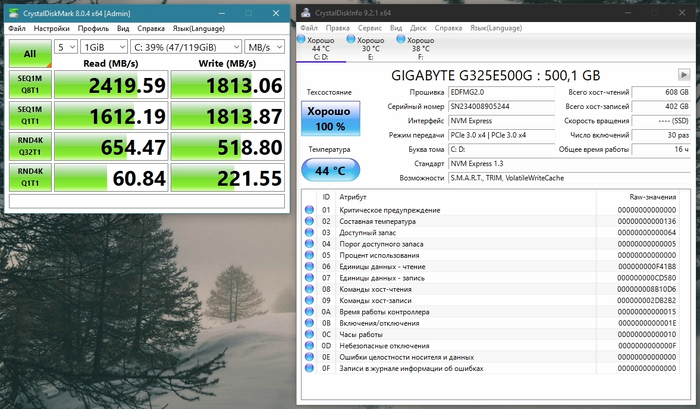Click status circle for attribute 08
Viewport: 700px width, 409px height.
coord(309,289)
